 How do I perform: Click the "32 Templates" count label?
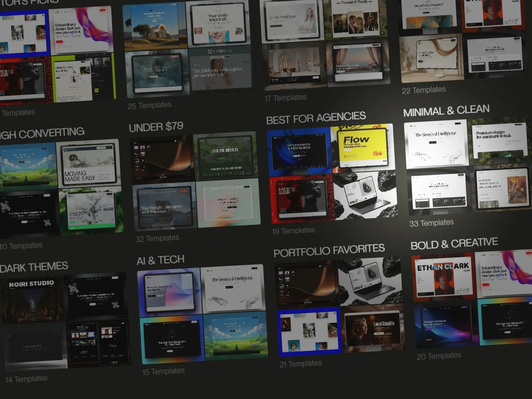tap(157, 238)
